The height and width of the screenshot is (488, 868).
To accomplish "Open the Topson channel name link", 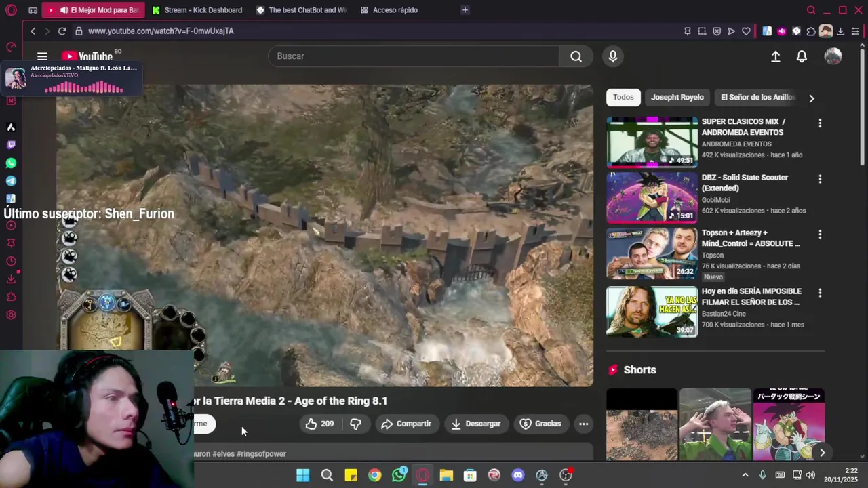I will (713, 256).
